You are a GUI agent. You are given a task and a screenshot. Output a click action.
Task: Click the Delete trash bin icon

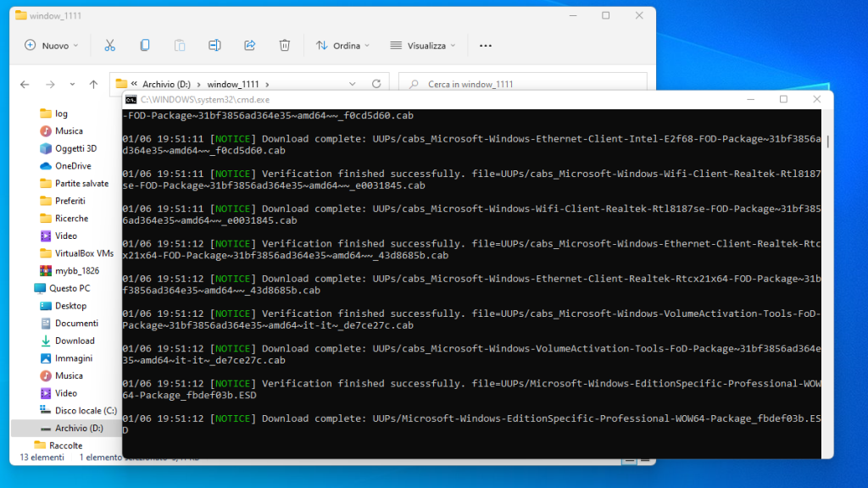286,46
